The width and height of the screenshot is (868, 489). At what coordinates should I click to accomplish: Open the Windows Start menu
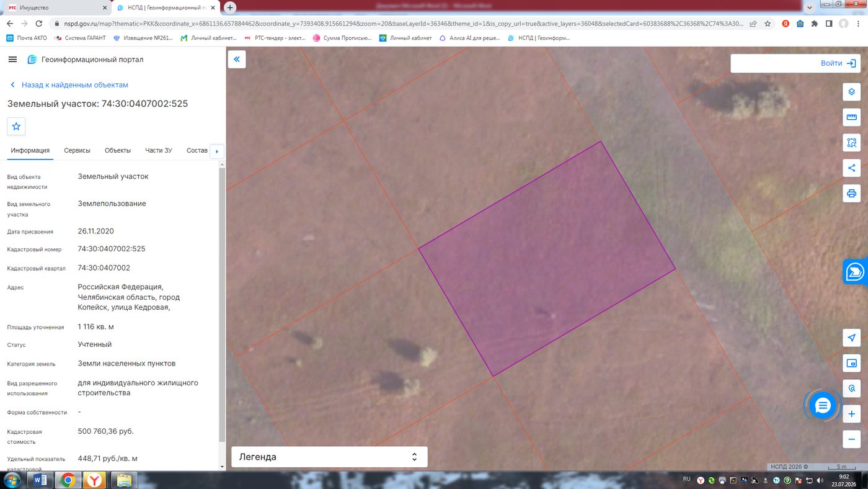click(12, 480)
